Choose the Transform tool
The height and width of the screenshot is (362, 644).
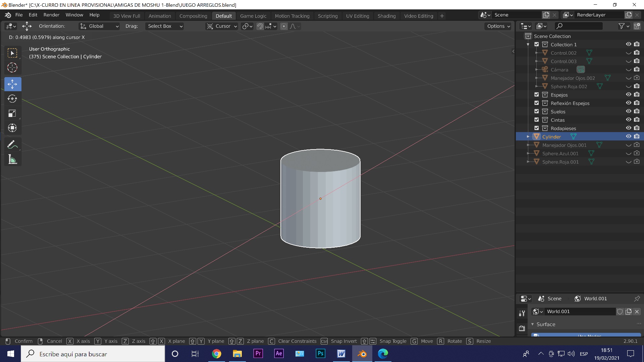click(12, 128)
